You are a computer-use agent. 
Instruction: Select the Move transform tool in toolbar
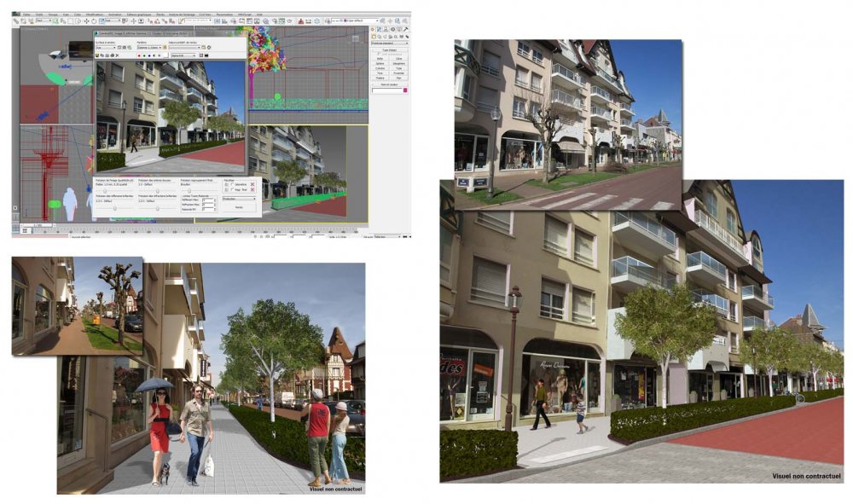click(86, 21)
